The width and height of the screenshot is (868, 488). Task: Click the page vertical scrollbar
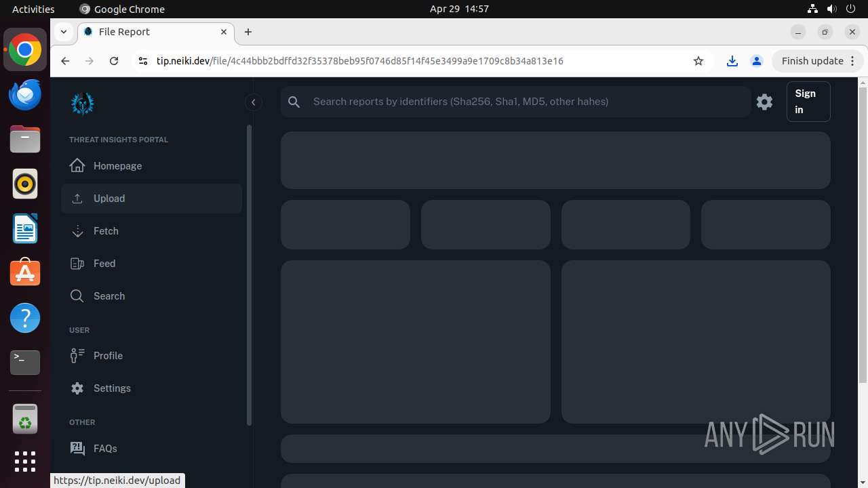coord(863,234)
